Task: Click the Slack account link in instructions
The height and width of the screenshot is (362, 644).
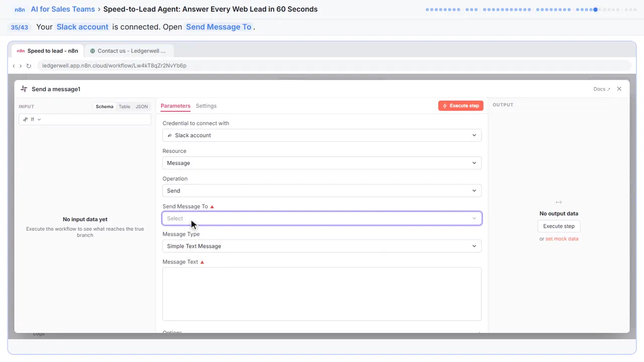Action: pyautogui.click(x=83, y=27)
